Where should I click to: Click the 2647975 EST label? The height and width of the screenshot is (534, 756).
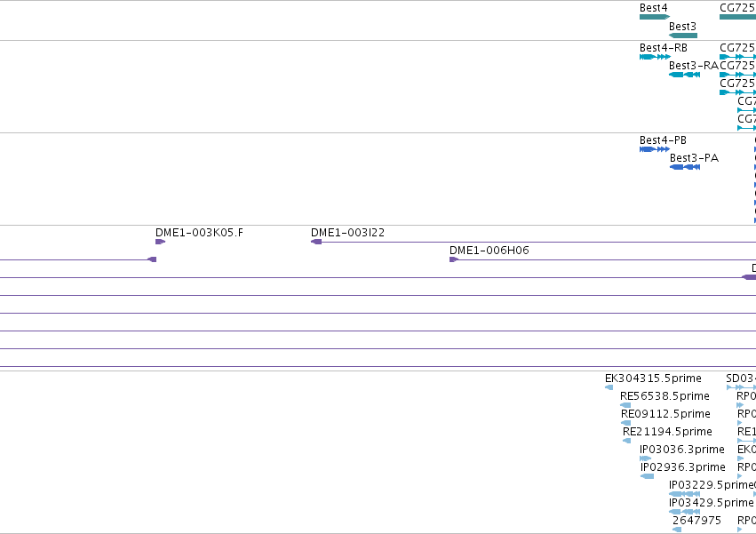pyautogui.click(x=696, y=520)
